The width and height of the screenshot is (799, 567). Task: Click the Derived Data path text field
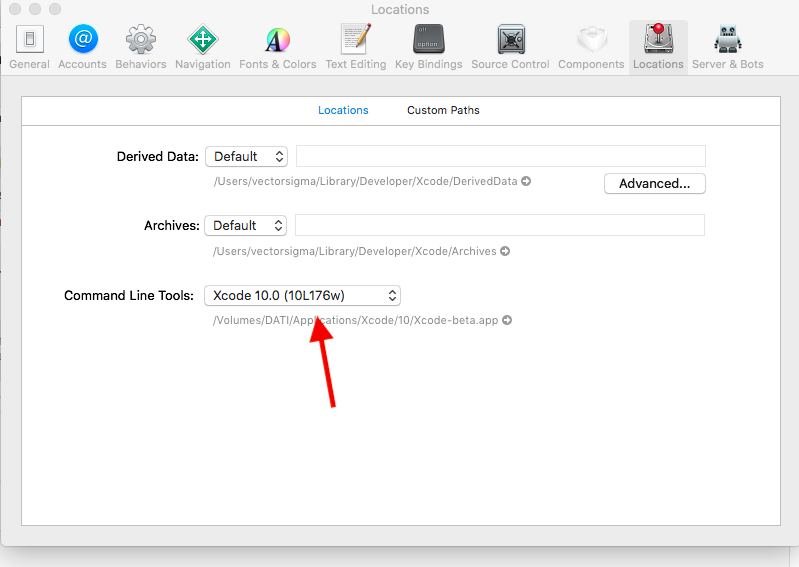(501, 156)
